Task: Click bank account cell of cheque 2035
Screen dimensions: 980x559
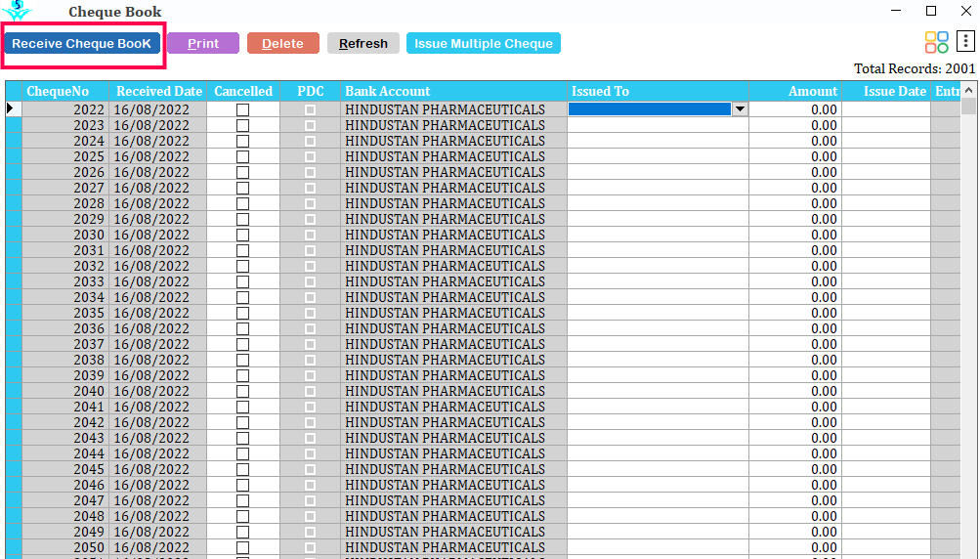Action: 453,314
